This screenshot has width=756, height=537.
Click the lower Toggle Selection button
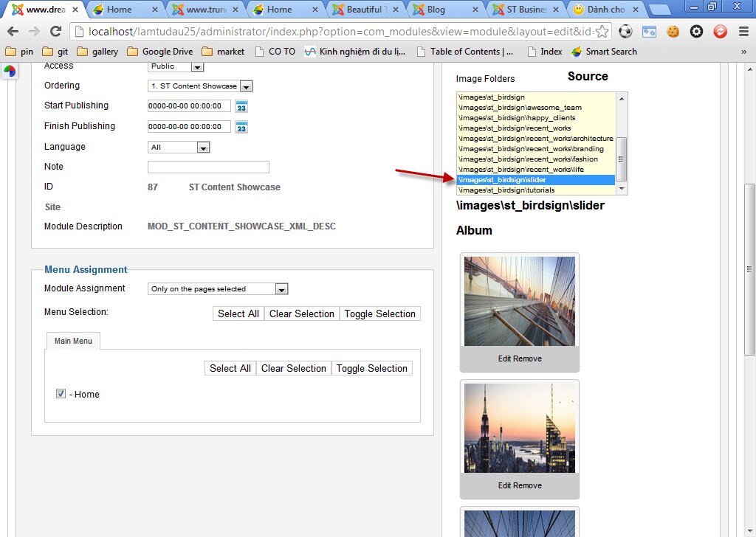371,368
